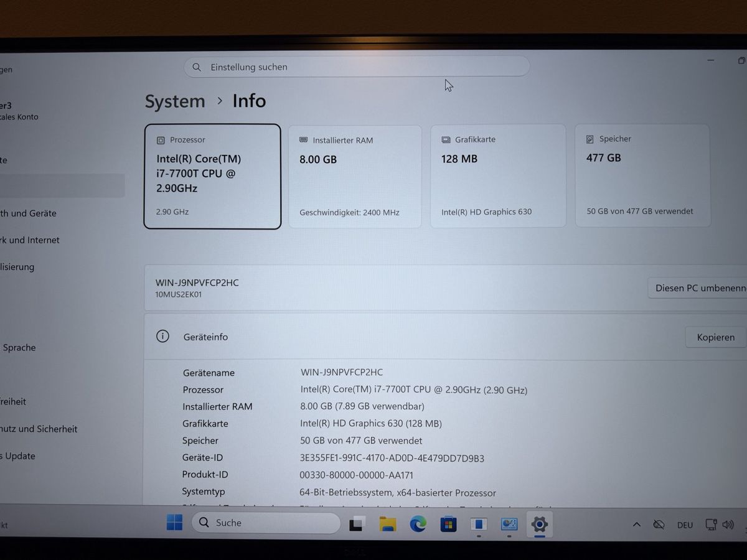The width and height of the screenshot is (747, 560).
Task: Open the Windows Start menu
Action: pos(174,523)
